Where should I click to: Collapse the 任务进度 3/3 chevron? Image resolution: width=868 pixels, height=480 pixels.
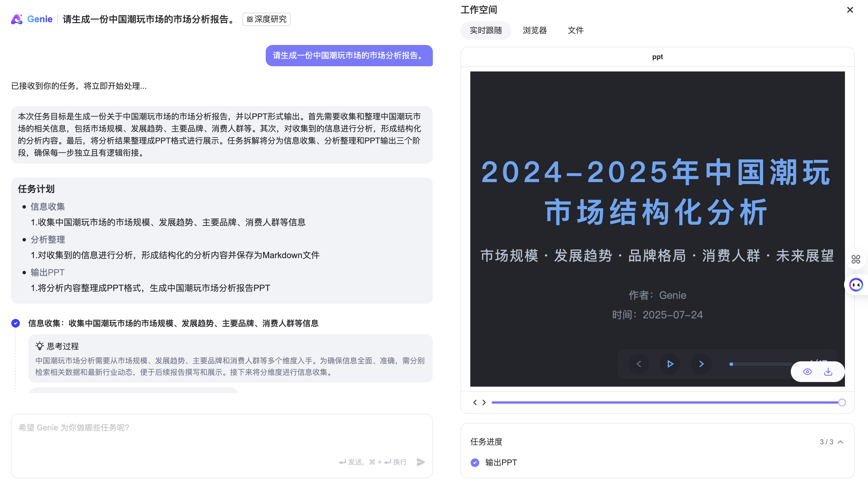(x=840, y=442)
